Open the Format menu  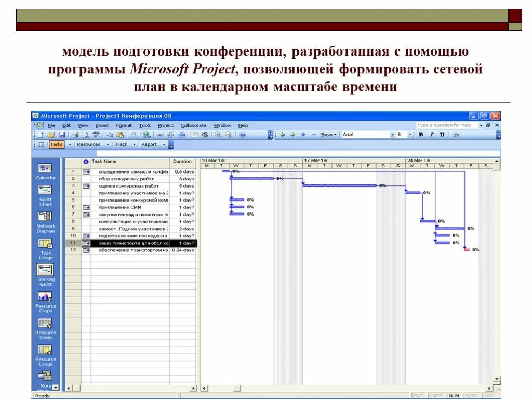click(124, 125)
